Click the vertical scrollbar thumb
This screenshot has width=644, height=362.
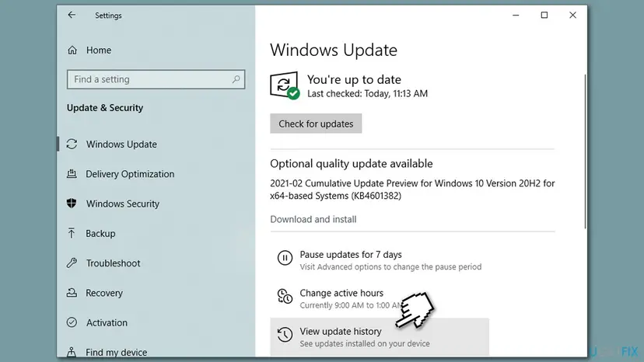[x=585, y=151]
